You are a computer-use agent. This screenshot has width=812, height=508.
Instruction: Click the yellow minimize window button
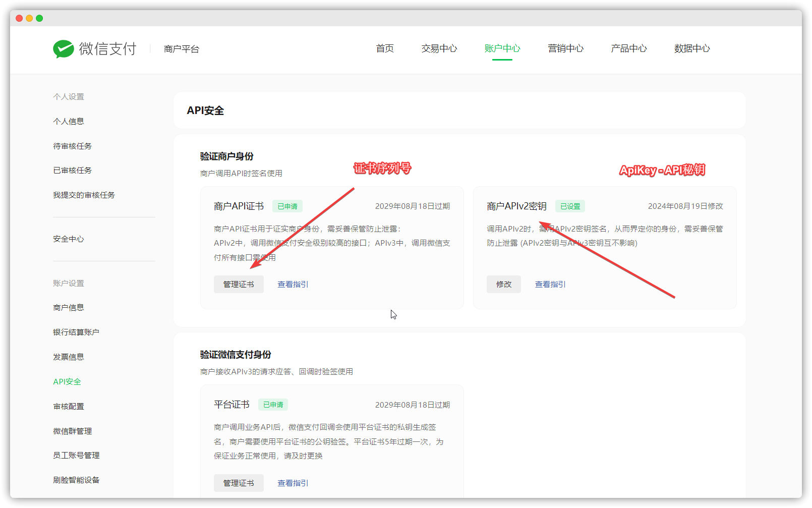click(29, 18)
